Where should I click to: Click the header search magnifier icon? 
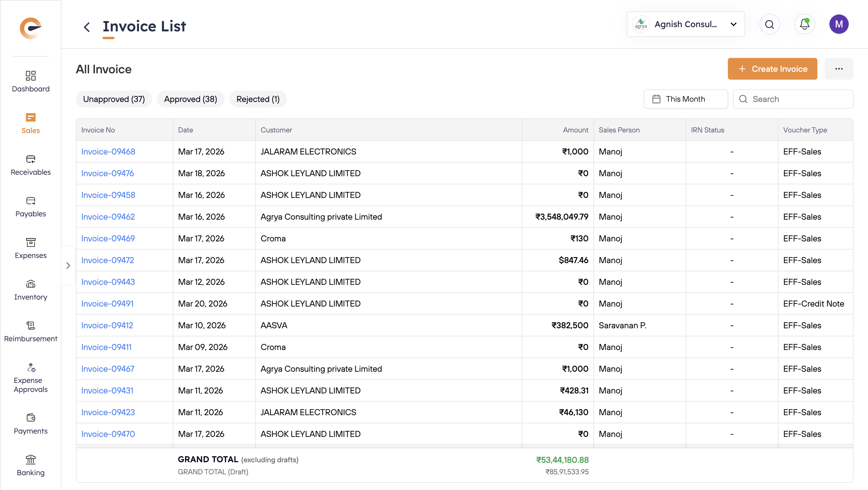(769, 24)
